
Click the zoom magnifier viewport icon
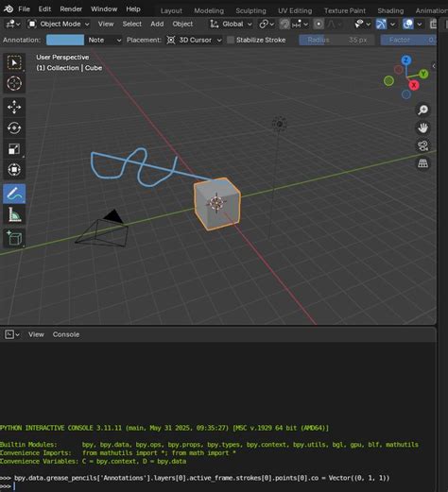click(422, 110)
